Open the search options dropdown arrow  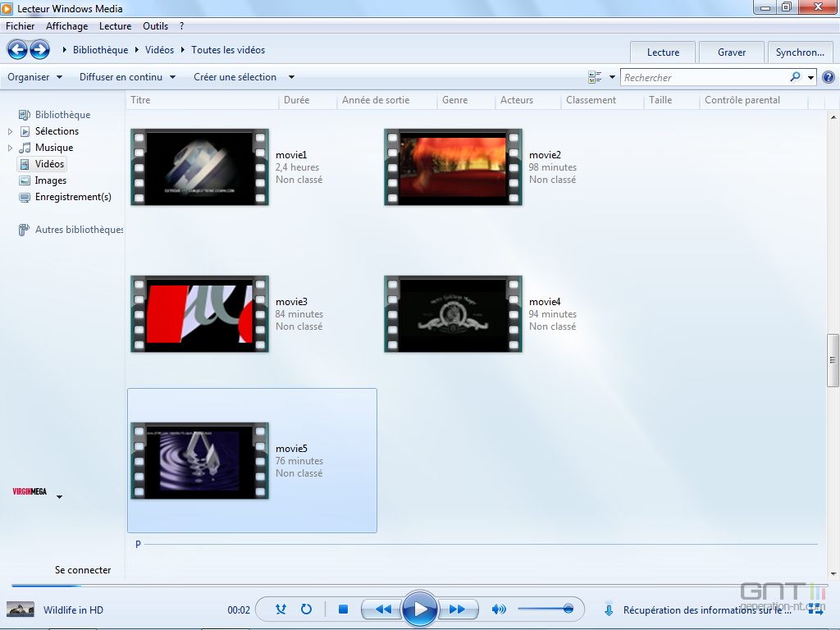[x=810, y=76]
